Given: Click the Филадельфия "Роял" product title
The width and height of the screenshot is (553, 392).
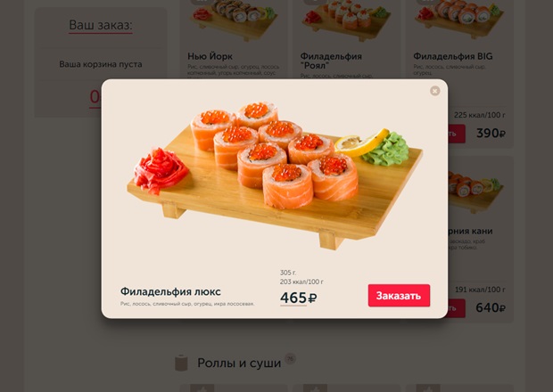Looking at the screenshot, I should click(x=331, y=61).
